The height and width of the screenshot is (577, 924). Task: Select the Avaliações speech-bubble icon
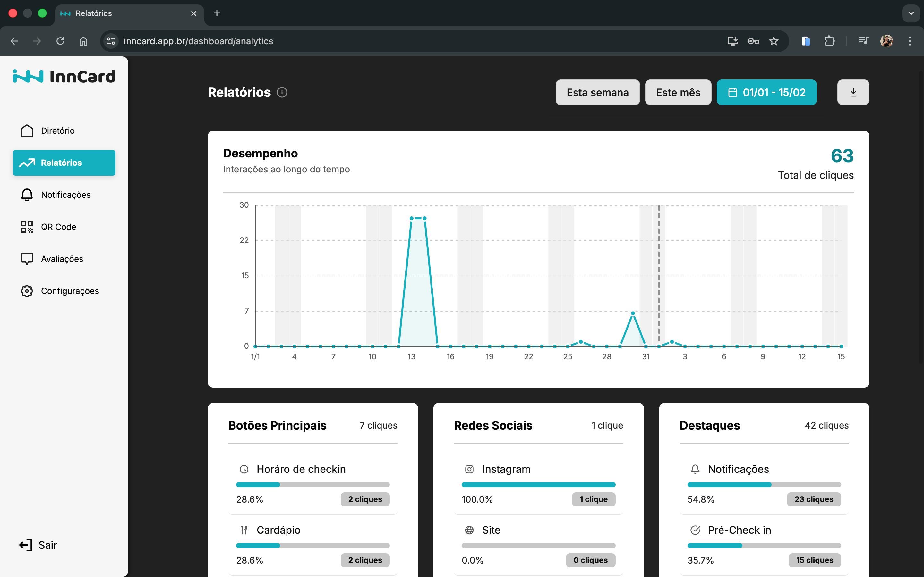click(x=27, y=259)
